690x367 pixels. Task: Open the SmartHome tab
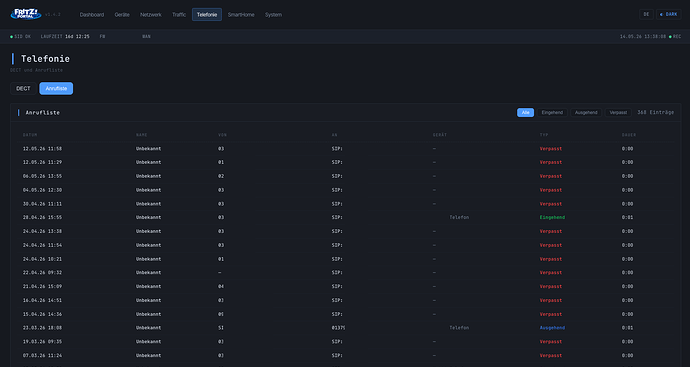click(x=241, y=15)
